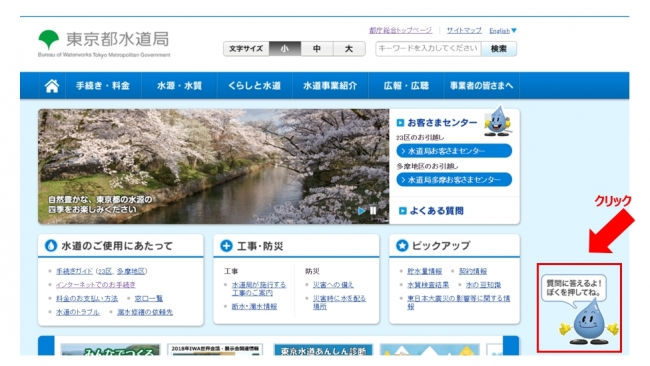Open the 料金のお支払い方法 link

87,298
